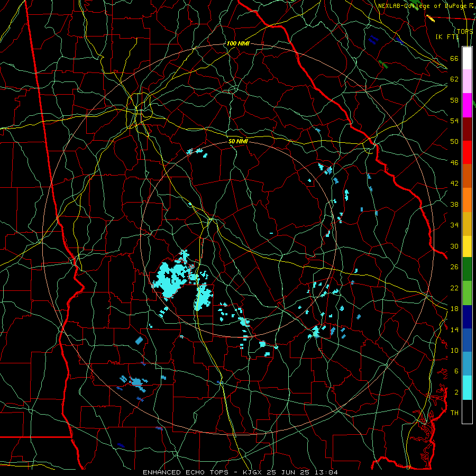The width and height of the screenshot is (476, 476).
Task: Select the gold legend color band
Action: tap(467, 224)
